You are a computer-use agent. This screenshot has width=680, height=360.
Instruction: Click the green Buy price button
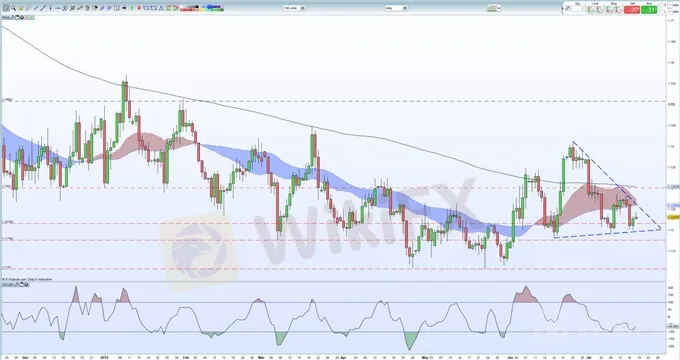tap(649, 10)
